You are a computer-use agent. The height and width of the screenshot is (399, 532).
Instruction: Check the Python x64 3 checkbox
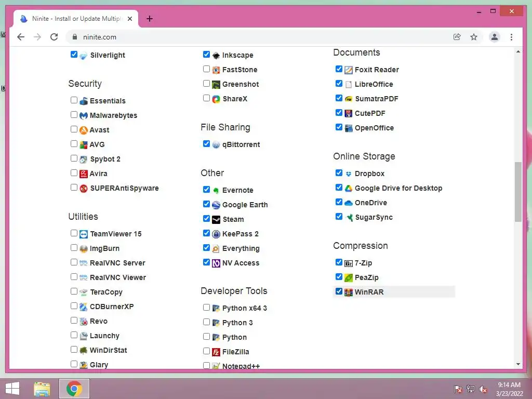coord(206,308)
